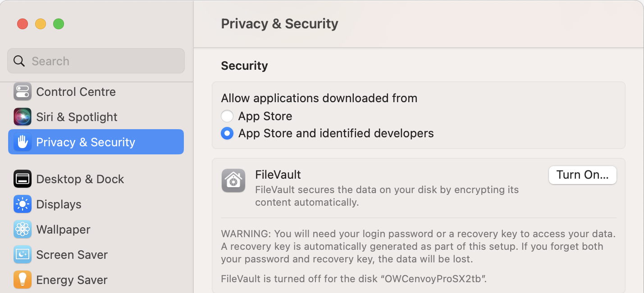This screenshot has height=293, width=644.
Task: Click the Wallpaper flower icon
Action: [23, 230]
